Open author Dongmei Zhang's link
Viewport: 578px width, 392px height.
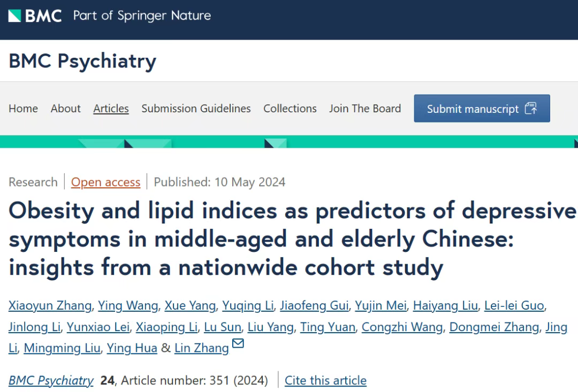coord(494,327)
